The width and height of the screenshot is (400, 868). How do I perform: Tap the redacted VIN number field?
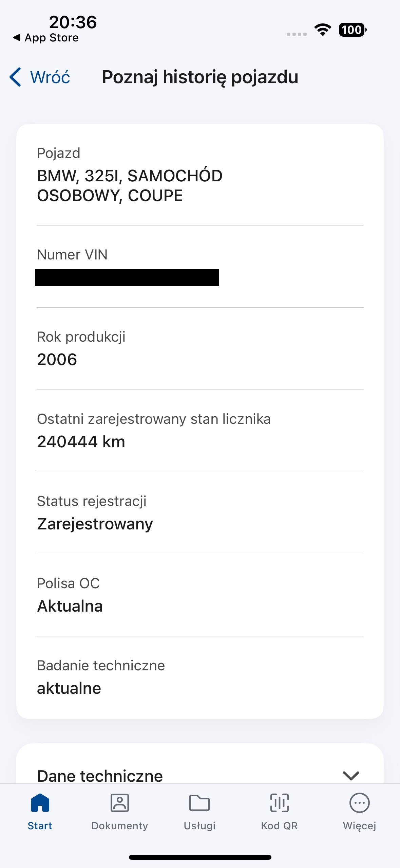click(x=127, y=277)
